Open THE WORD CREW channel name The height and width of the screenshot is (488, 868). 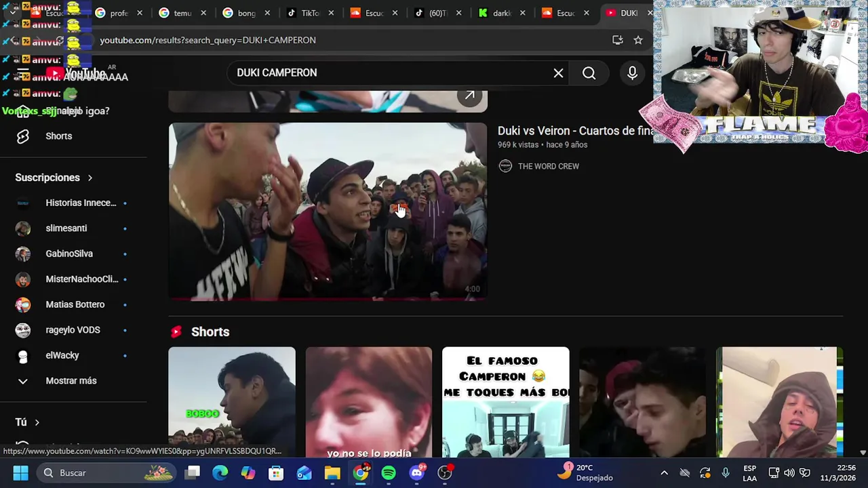(549, 166)
